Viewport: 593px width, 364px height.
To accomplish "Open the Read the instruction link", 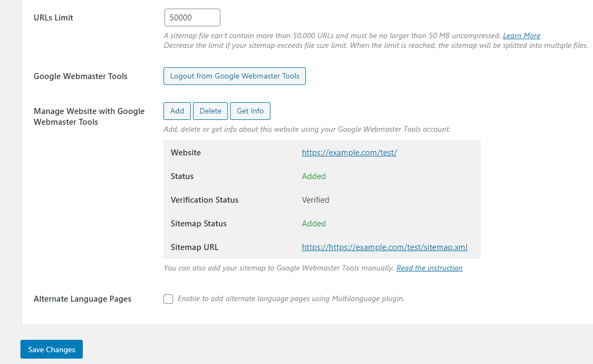I will (429, 268).
